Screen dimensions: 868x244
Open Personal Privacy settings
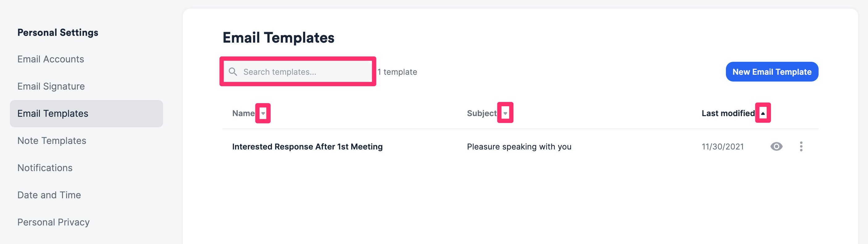tap(53, 222)
